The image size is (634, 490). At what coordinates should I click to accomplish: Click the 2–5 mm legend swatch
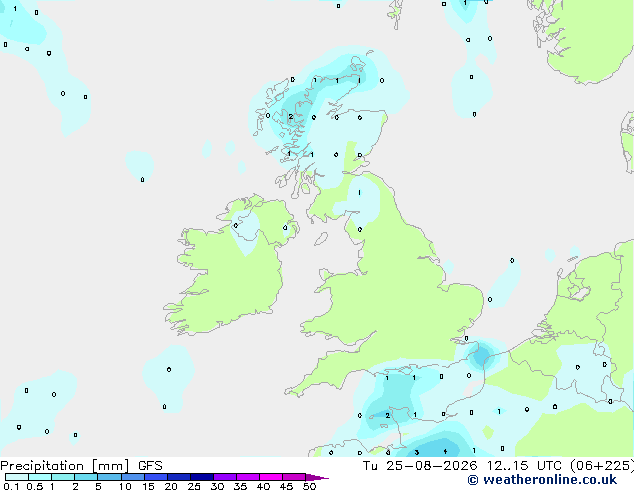pyautogui.click(x=86, y=477)
